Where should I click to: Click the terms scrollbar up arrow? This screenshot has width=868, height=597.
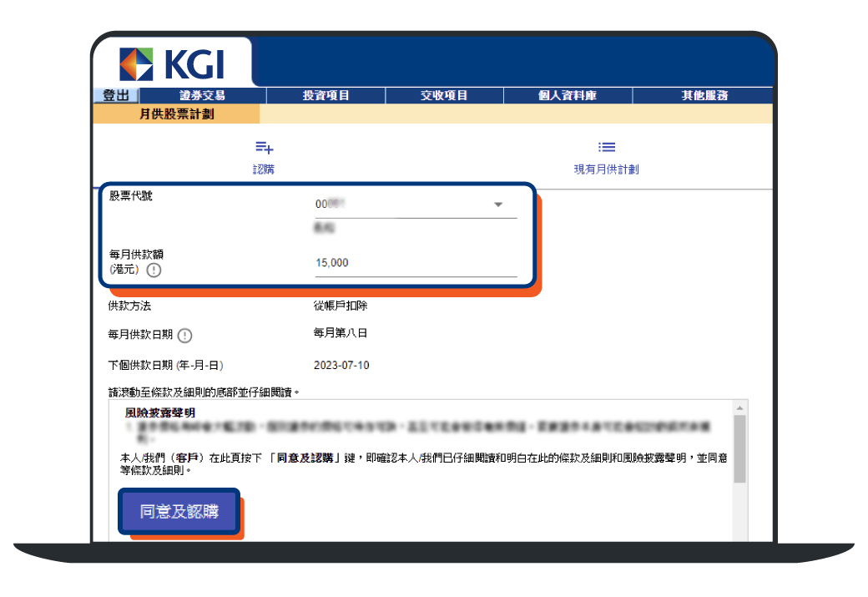click(x=739, y=408)
